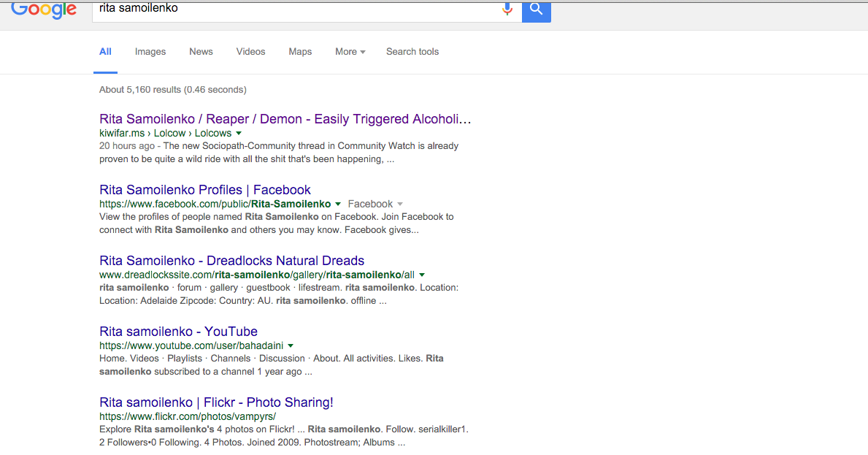
Task: Open the Dreadlocks Natural Dreads result
Action: pos(232,261)
